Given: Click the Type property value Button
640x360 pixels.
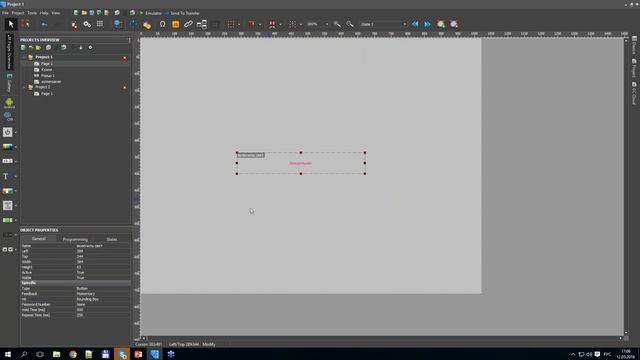Looking at the screenshot, I should pyautogui.click(x=103, y=289).
